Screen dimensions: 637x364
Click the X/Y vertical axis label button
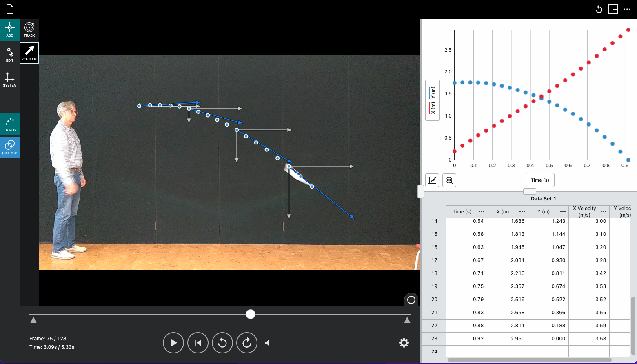[433, 100]
